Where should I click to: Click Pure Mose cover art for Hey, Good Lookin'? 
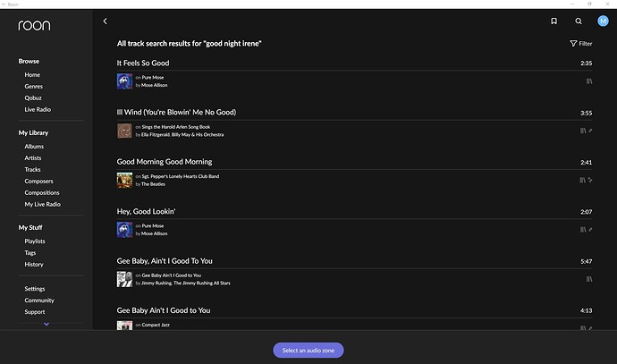click(x=124, y=230)
